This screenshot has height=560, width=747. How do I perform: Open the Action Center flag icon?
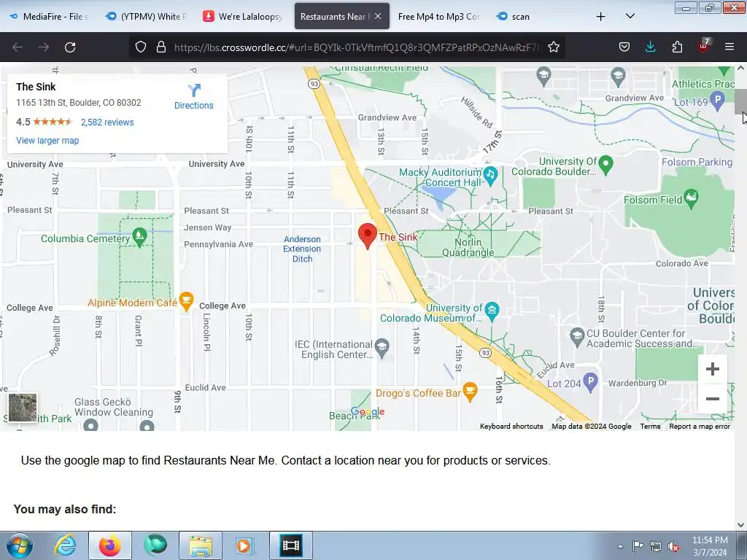point(638,546)
